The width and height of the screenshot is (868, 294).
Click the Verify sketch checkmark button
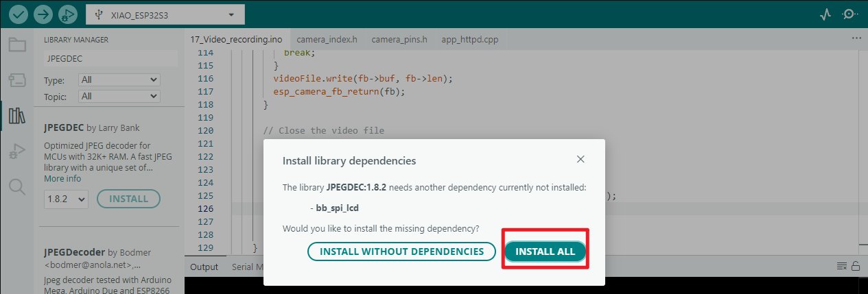[x=19, y=14]
